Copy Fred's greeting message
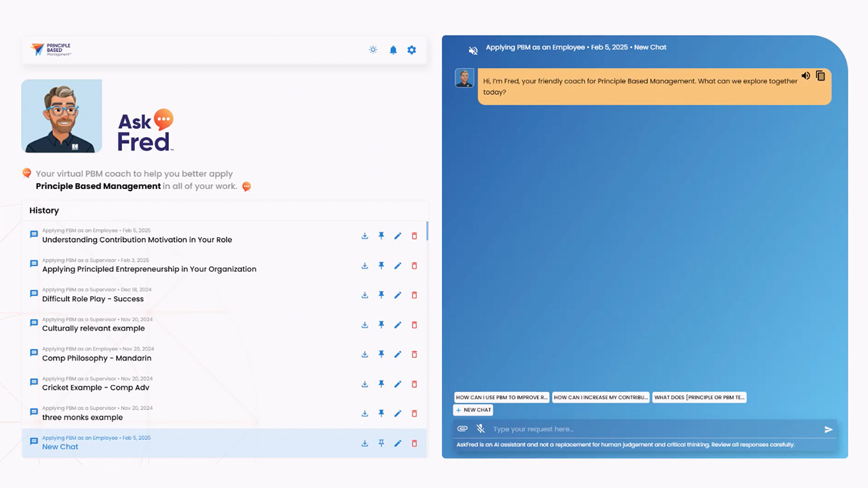This screenshot has height=488, width=868. [821, 76]
